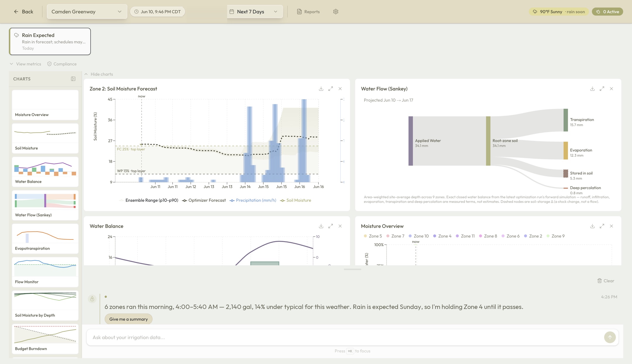The image size is (632, 364).
Task: Toggle Zone 4 in Moisture Overview legend
Action: pos(442,236)
